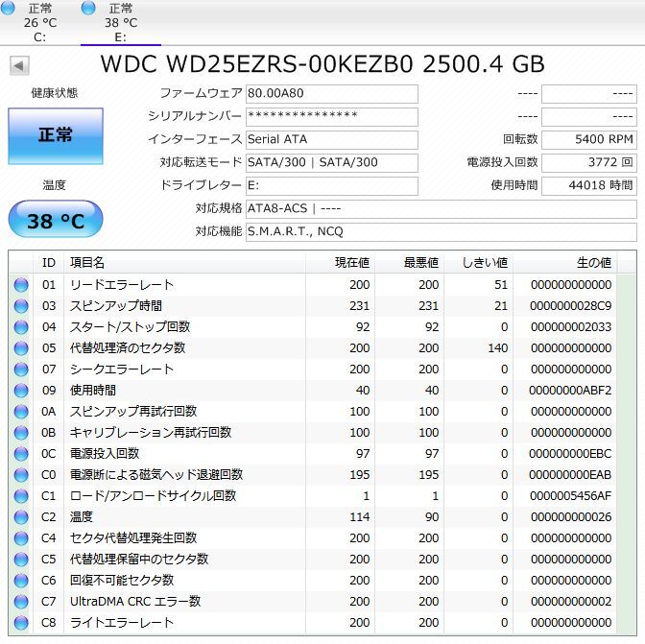
Task: Select the リードエラーレート attribute name
Action: (x=122, y=285)
